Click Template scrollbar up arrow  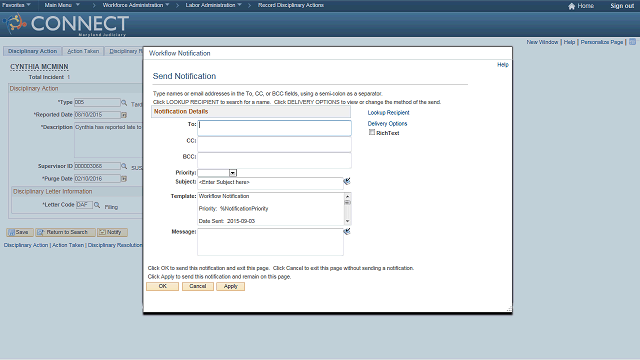[347, 196]
